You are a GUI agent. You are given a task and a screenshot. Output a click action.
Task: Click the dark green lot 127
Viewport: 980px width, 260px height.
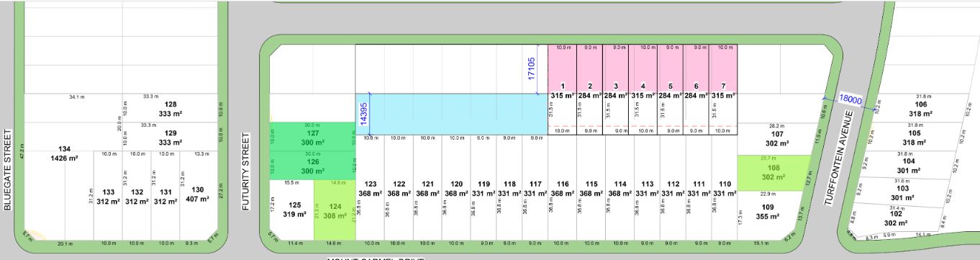[x=313, y=137]
